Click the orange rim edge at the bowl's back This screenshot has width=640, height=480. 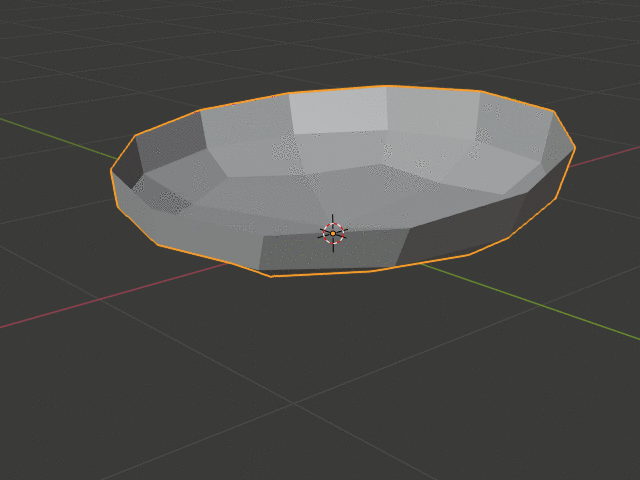pyautogui.click(x=385, y=87)
